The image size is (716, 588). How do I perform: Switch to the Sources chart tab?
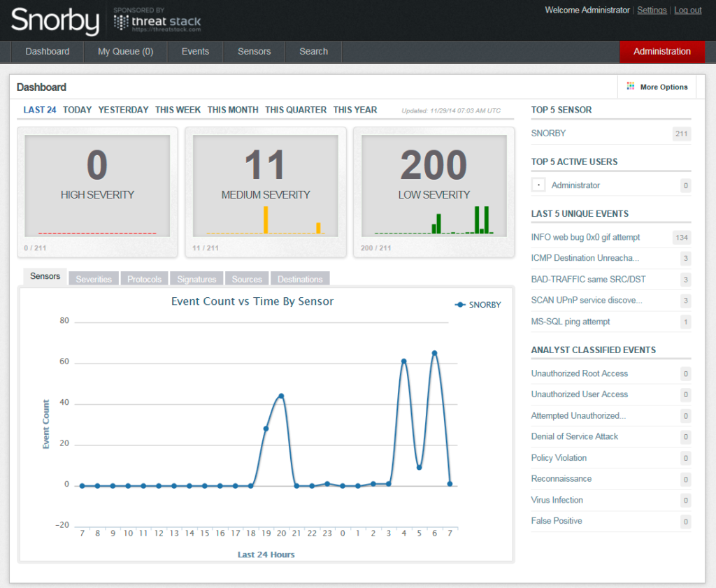tap(247, 278)
